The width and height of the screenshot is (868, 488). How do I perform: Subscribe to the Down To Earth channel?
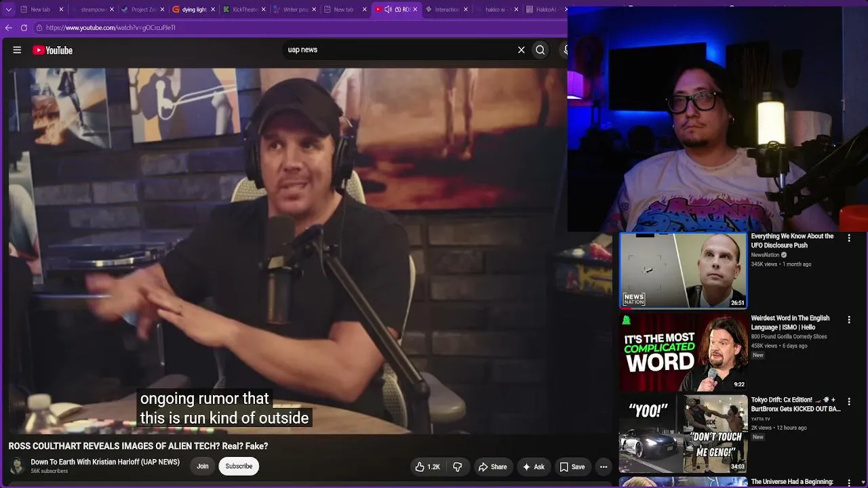[x=239, y=466]
